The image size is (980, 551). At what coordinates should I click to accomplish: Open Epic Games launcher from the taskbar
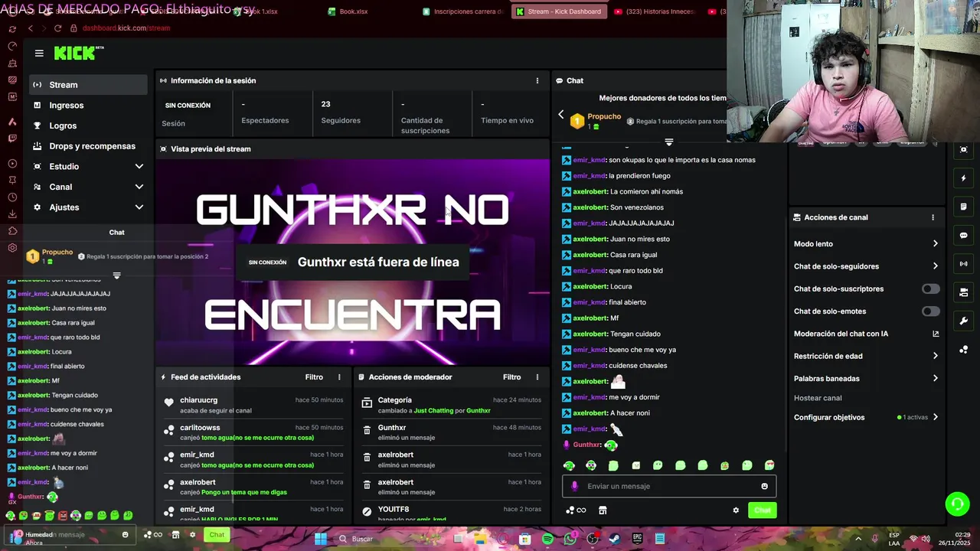click(x=637, y=539)
